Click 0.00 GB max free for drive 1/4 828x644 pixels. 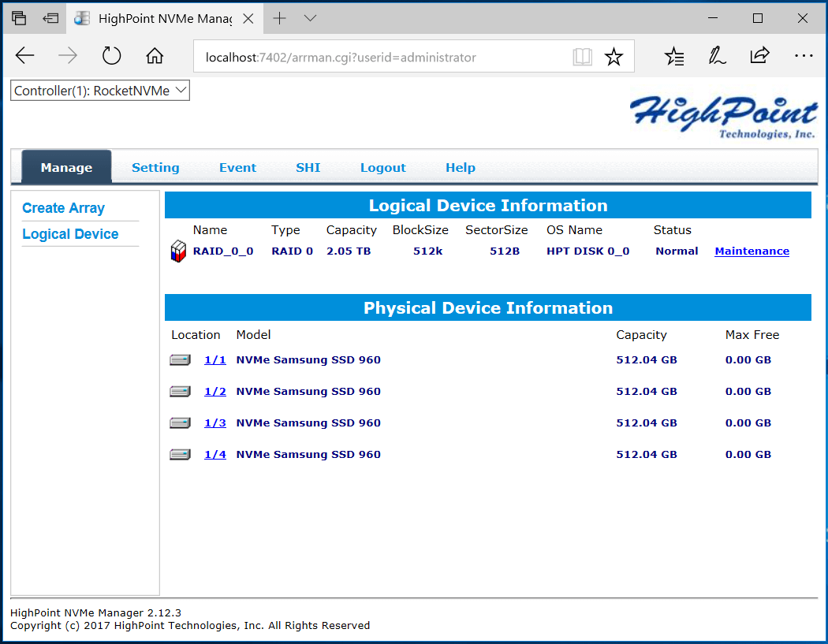point(748,455)
